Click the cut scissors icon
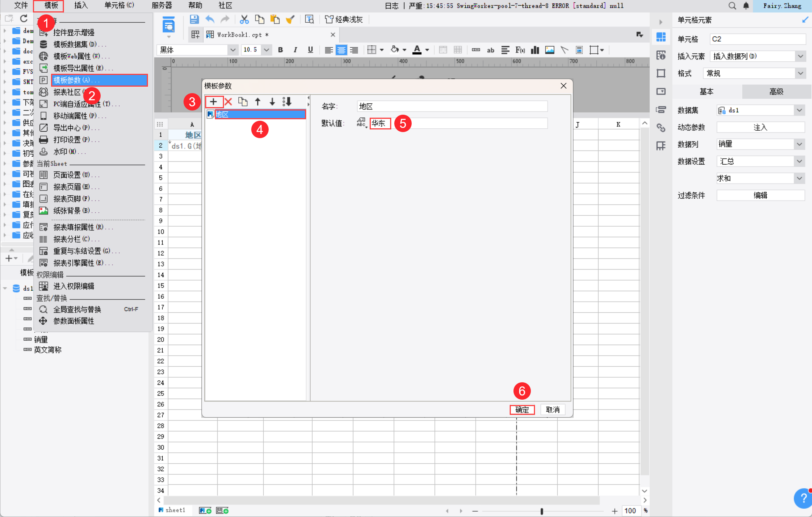Image resolution: width=812 pixels, height=517 pixels. pyautogui.click(x=244, y=19)
